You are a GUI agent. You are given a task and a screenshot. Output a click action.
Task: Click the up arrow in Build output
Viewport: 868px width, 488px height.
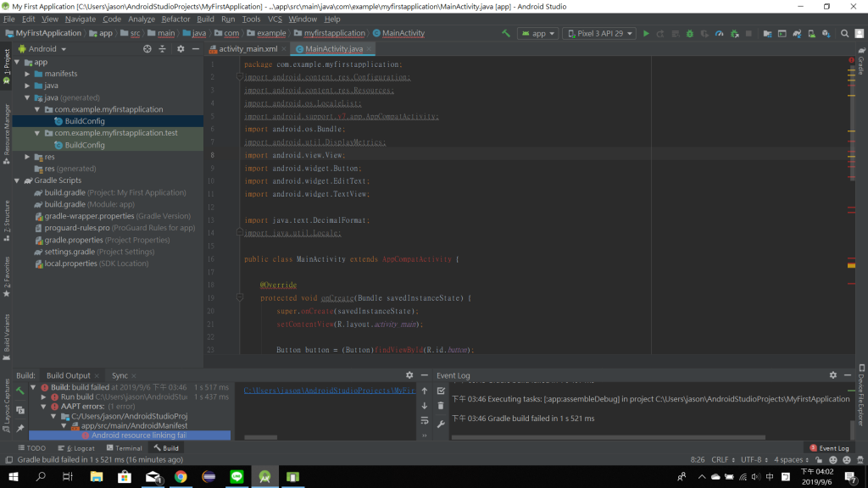pos(425,391)
